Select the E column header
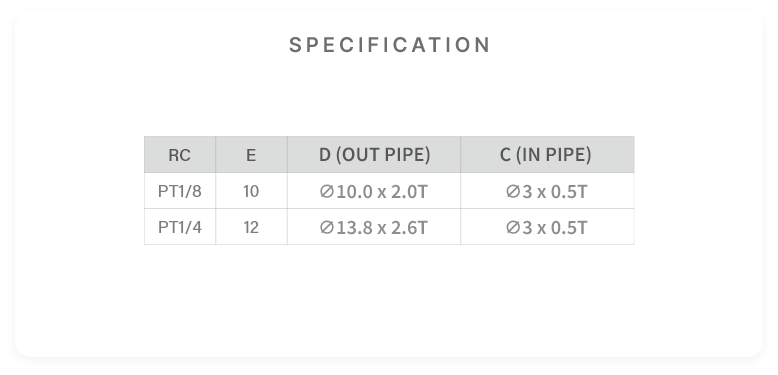This screenshot has height=375, width=778. point(251,155)
